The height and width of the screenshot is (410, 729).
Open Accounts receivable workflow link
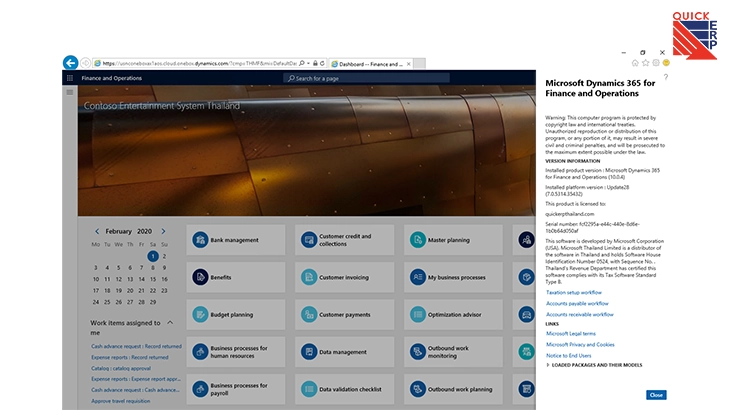coord(580,314)
